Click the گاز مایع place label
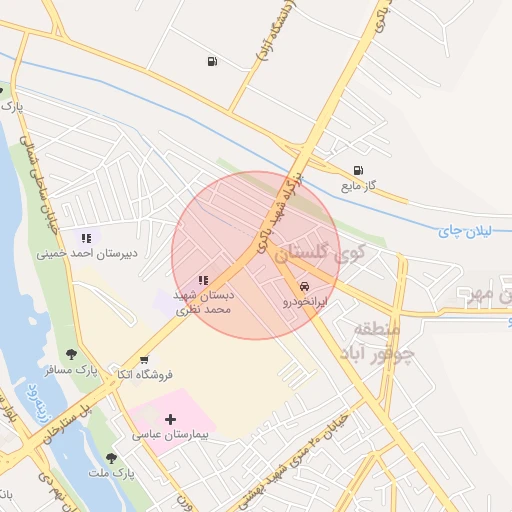 click(x=358, y=186)
